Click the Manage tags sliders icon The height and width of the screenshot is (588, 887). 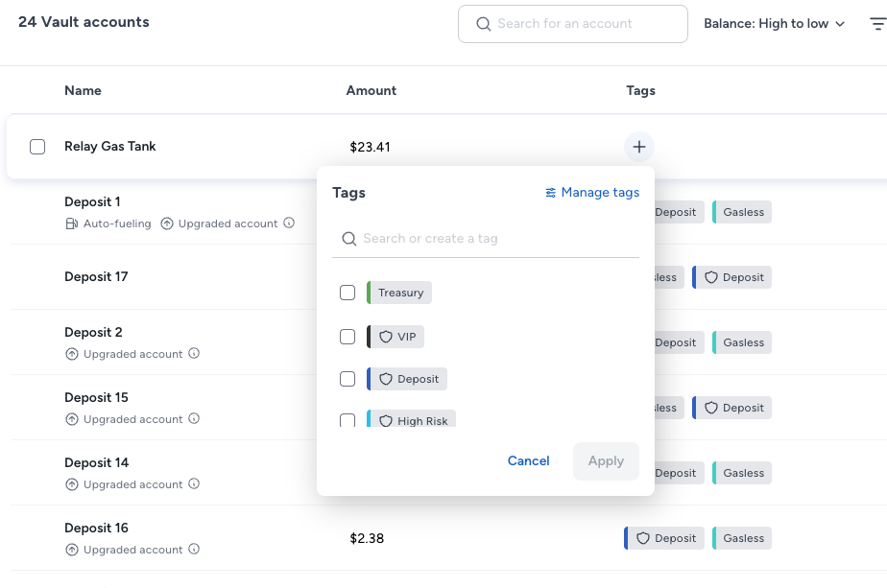(x=550, y=193)
